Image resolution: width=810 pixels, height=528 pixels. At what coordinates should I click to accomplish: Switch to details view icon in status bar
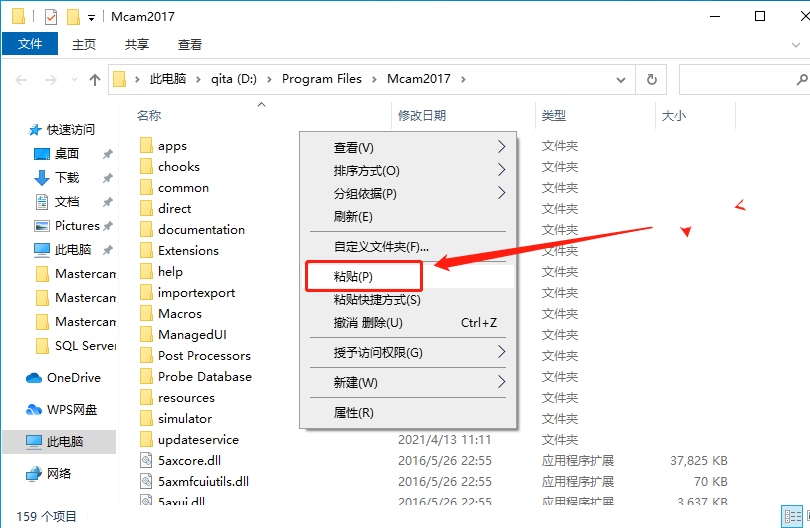point(792,516)
